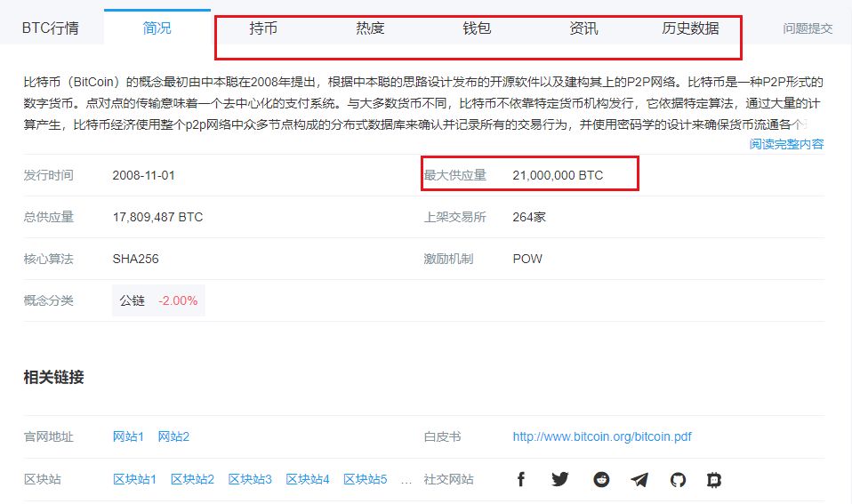The width and height of the screenshot is (852, 504).
Task: Open the 区块站4 explorer link
Action: 308,479
